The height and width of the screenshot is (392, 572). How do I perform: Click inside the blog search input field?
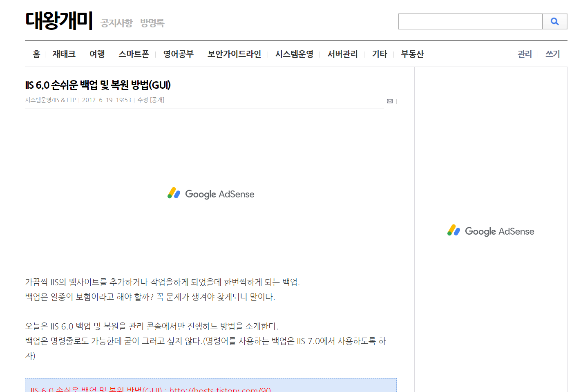coord(470,22)
